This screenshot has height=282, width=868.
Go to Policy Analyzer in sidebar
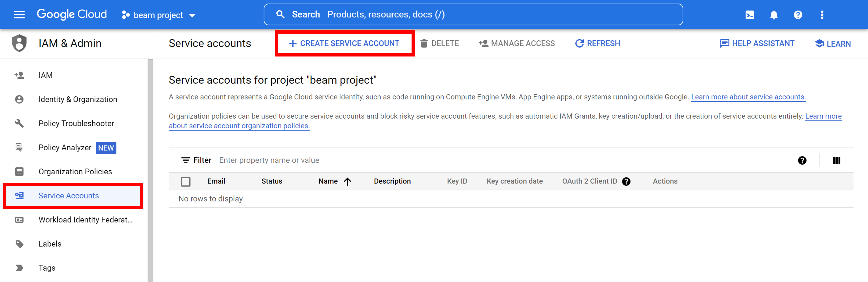[65, 147]
